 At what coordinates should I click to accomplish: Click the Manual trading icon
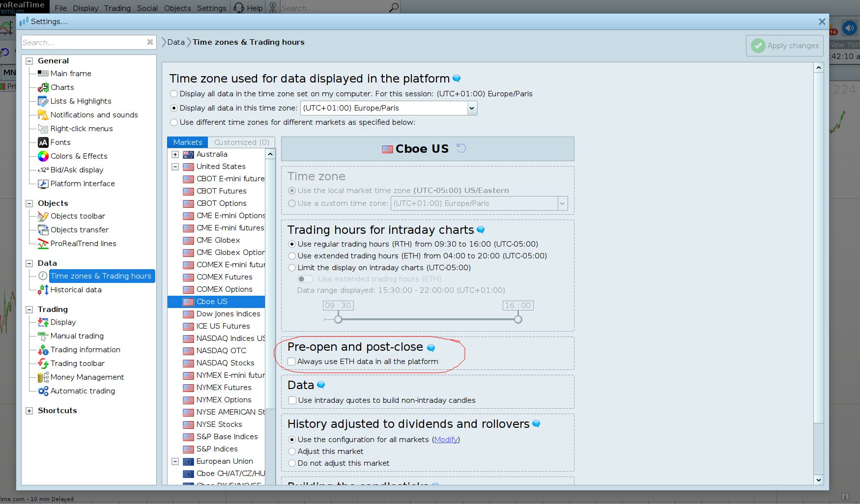pos(43,336)
